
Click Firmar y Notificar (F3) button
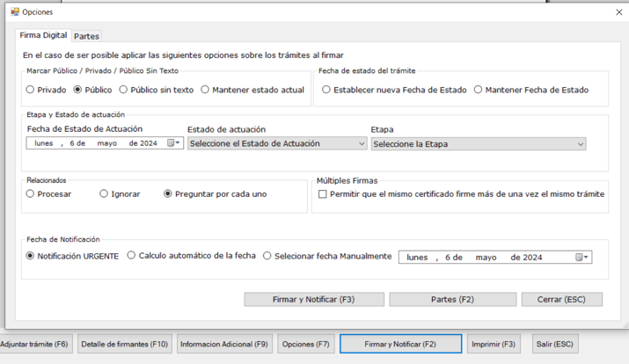(313, 300)
